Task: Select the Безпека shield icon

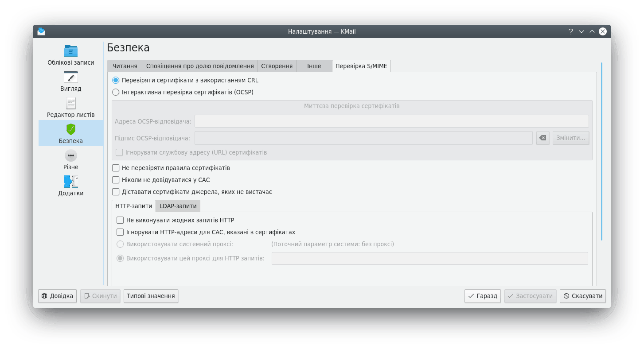Action: 71,129
